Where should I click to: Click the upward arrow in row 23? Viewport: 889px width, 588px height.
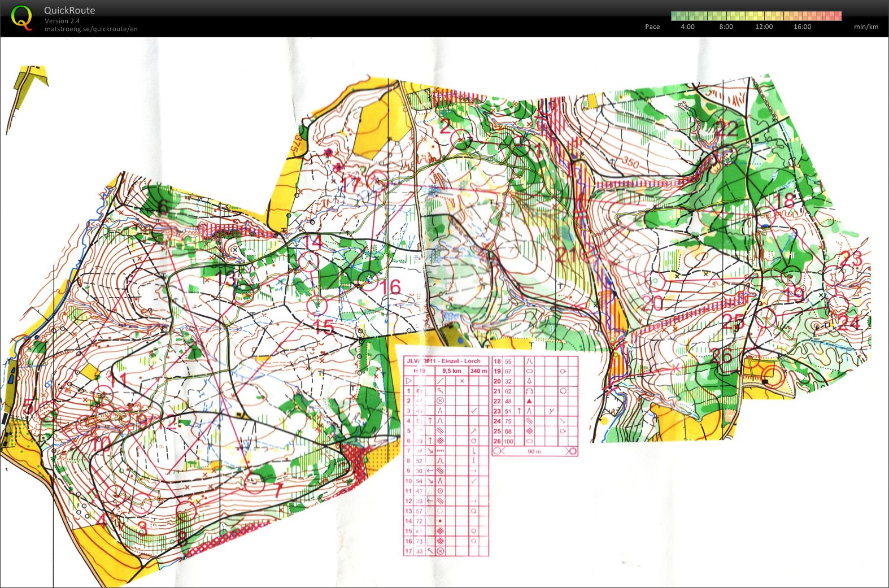[x=519, y=411]
